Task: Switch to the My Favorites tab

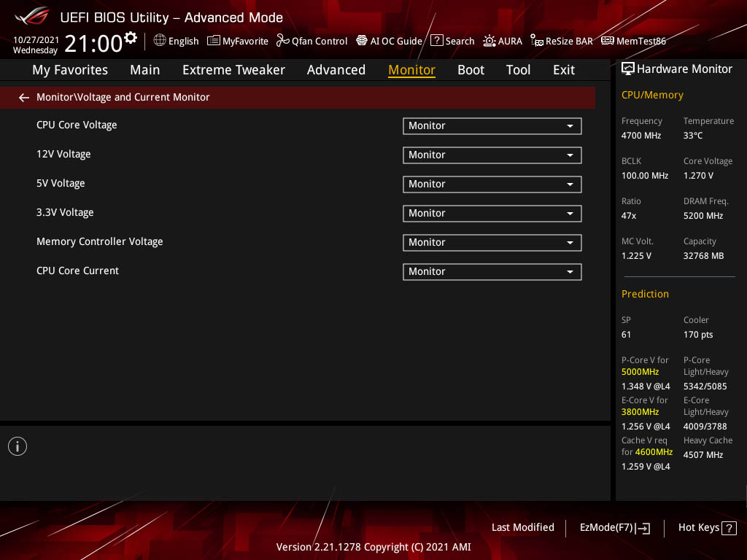Action: 70,70
